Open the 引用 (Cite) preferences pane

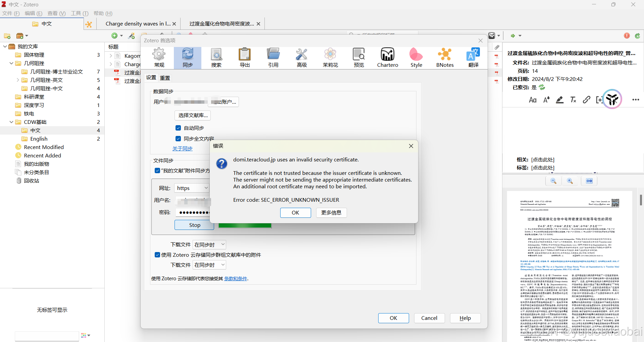[x=273, y=58]
